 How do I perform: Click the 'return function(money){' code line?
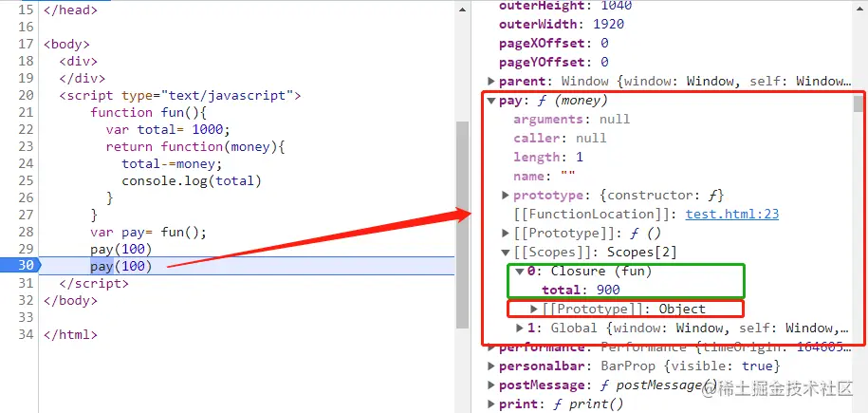pos(195,147)
